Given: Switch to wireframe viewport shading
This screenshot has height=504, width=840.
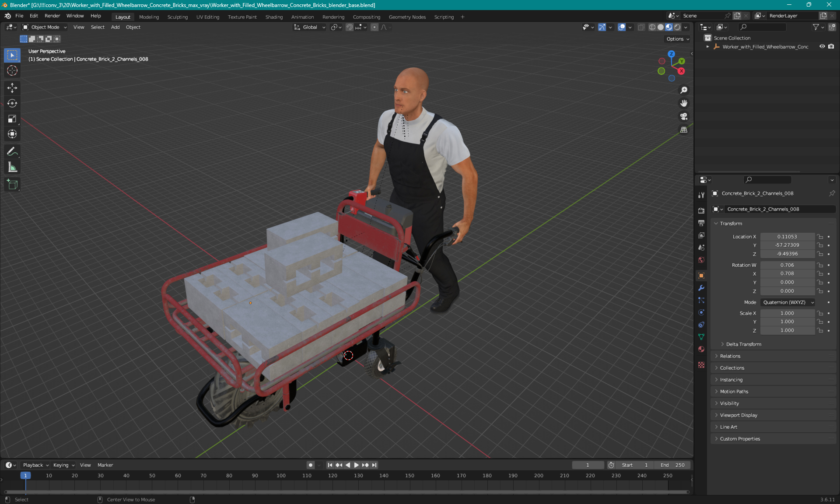Looking at the screenshot, I should click(x=652, y=27).
